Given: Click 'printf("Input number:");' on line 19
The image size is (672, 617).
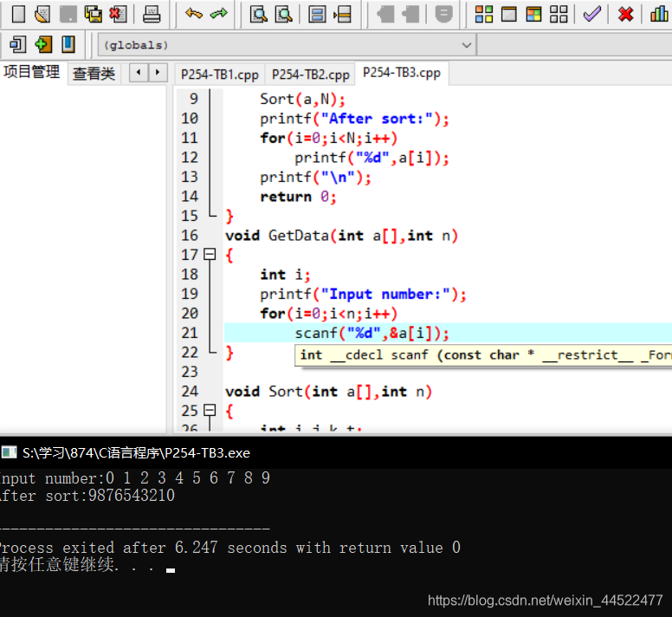Looking at the screenshot, I should [363, 295].
